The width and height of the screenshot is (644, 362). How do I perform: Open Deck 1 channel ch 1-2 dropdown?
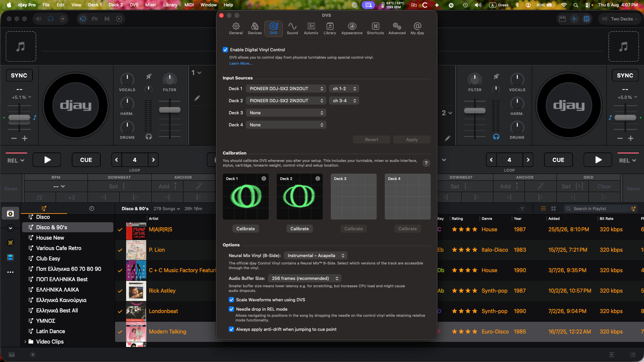344,88
